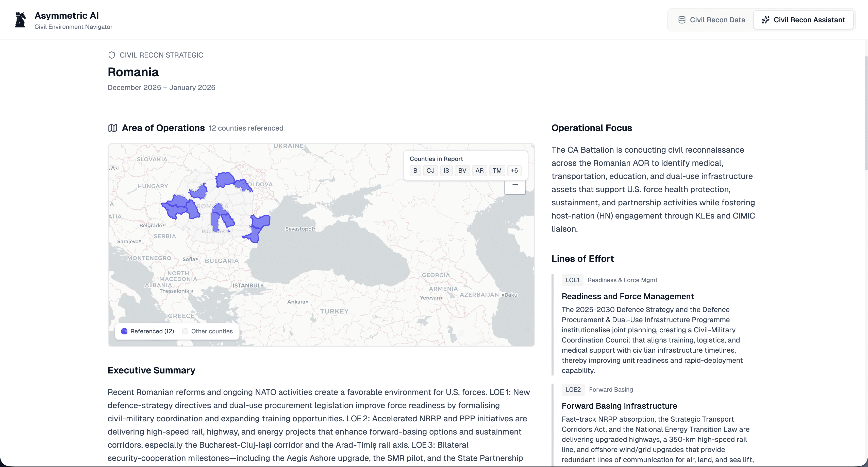
Task: Switch to the Civil Recon Assistant
Action: [x=803, y=20]
